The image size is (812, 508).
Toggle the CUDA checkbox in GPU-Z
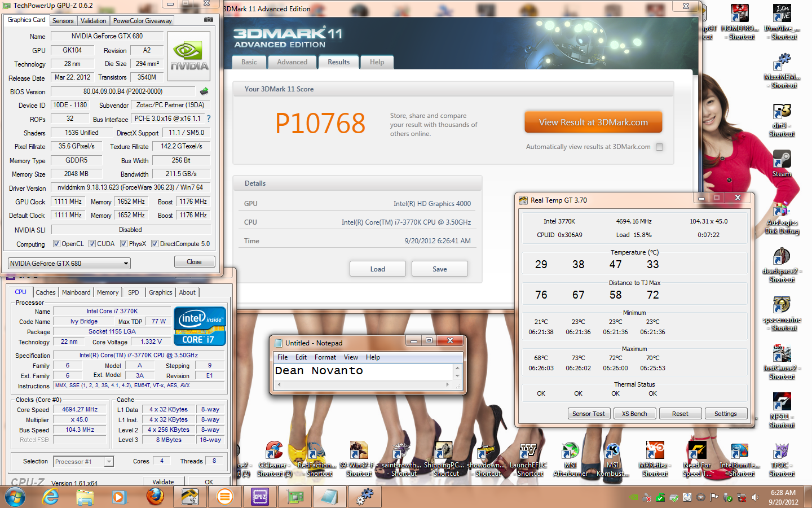tap(92, 244)
